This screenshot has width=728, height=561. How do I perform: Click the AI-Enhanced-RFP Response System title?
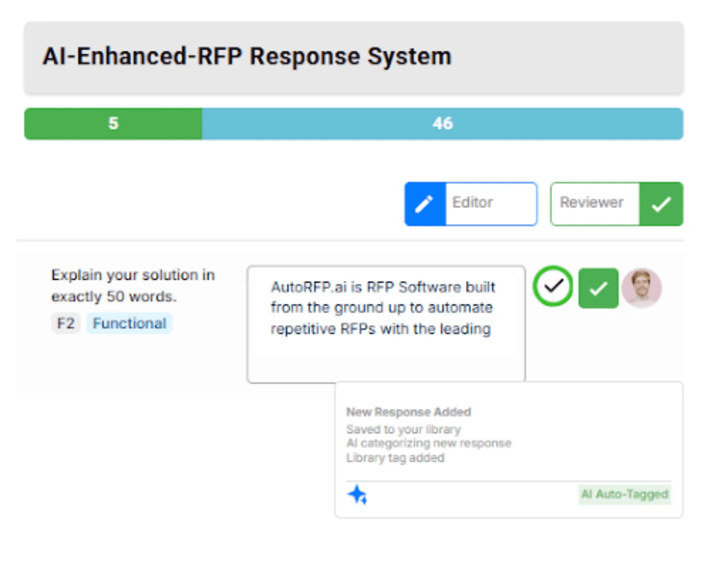coord(247,56)
